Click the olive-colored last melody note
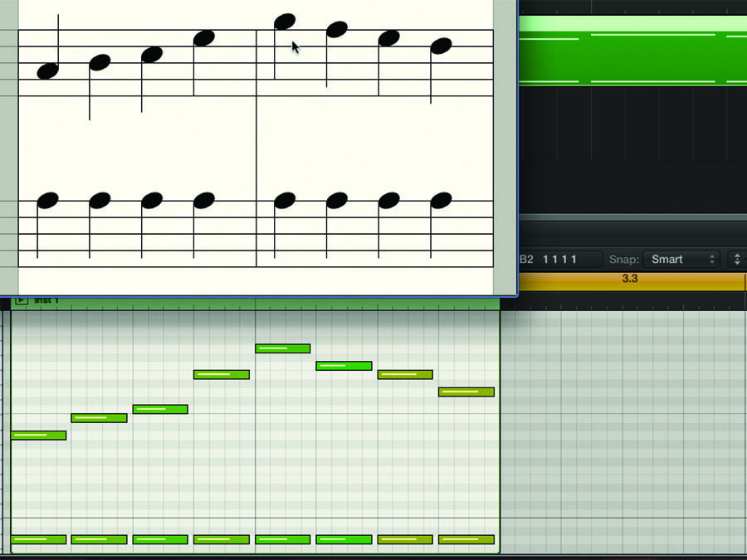This screenshot has width=747, height=560. pos(466,391)
